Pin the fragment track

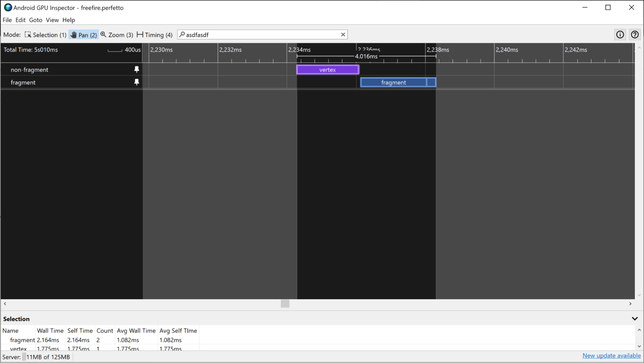point(136,82)
